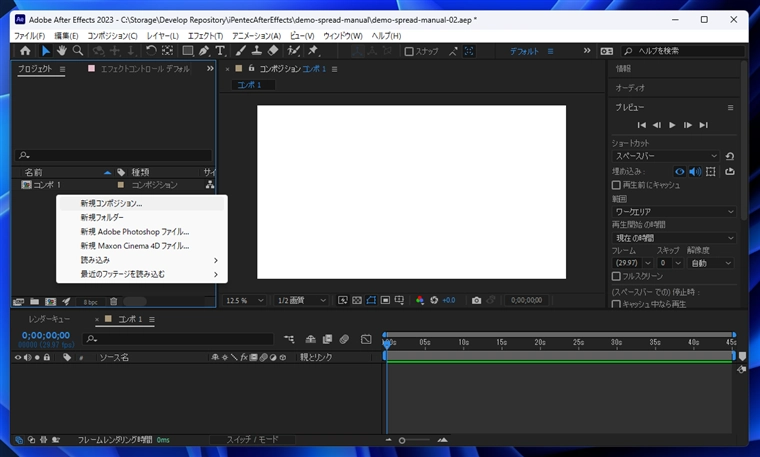Open the アニメーション(A) menu
This screenshot has width=760, height=457.
tap(256, 36)
